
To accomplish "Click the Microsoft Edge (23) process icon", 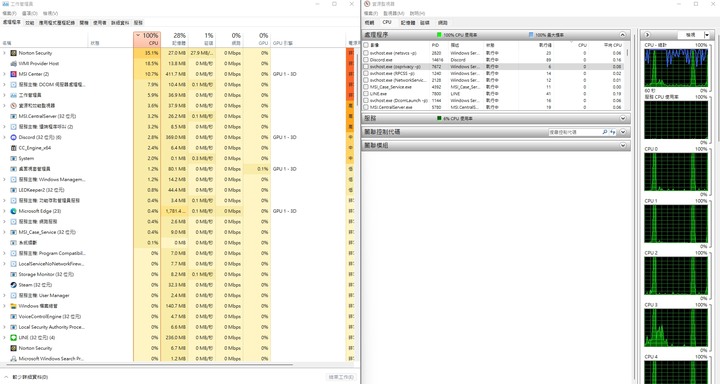I will [x=13, y=211].
